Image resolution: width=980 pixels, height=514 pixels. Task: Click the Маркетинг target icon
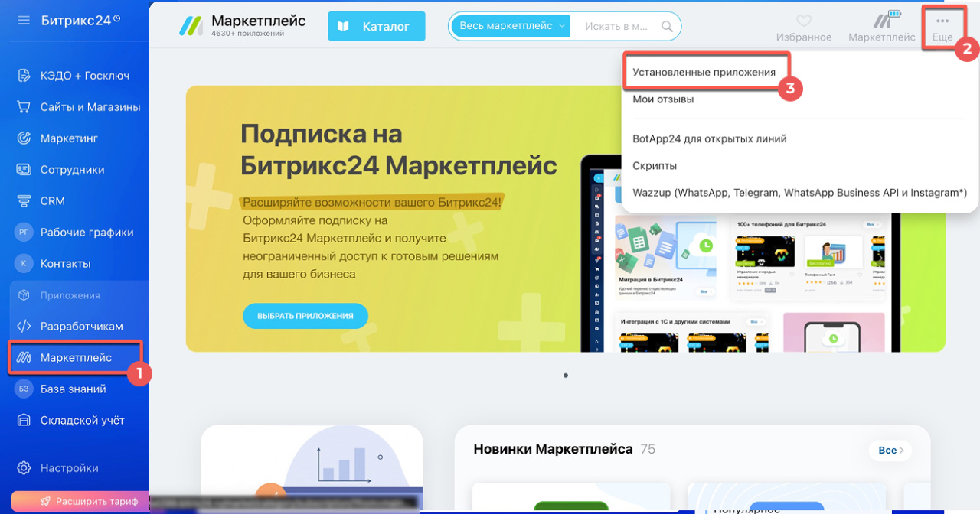(x=24, y=138)
